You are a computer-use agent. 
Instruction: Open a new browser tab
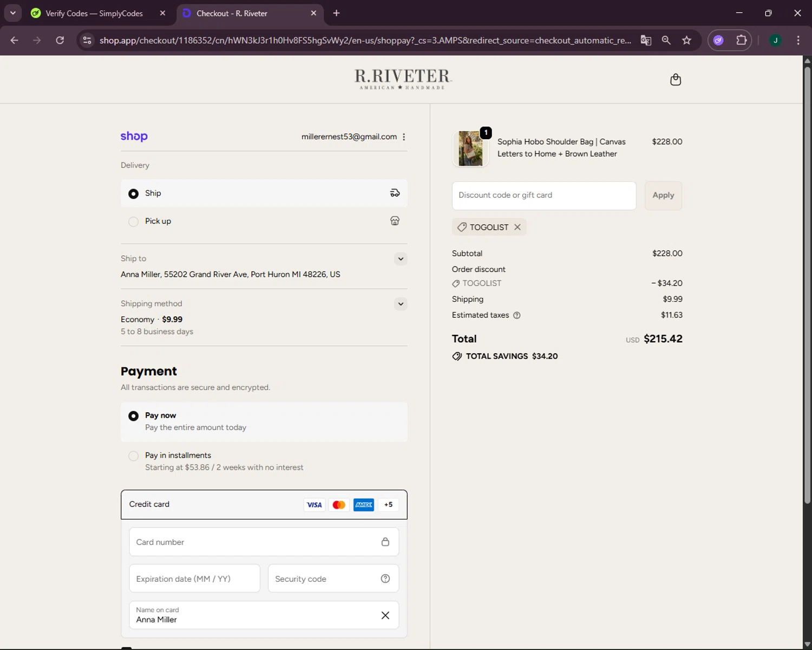336,13
